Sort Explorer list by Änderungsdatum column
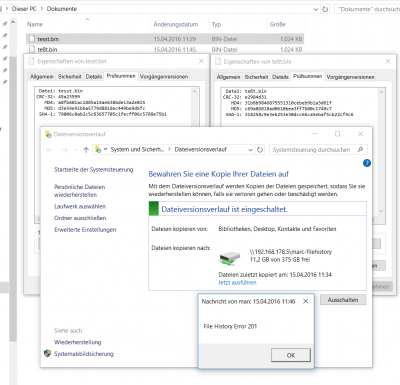Image resolution: width=400 pixels, height=385 pixels. tap(176, 24)
